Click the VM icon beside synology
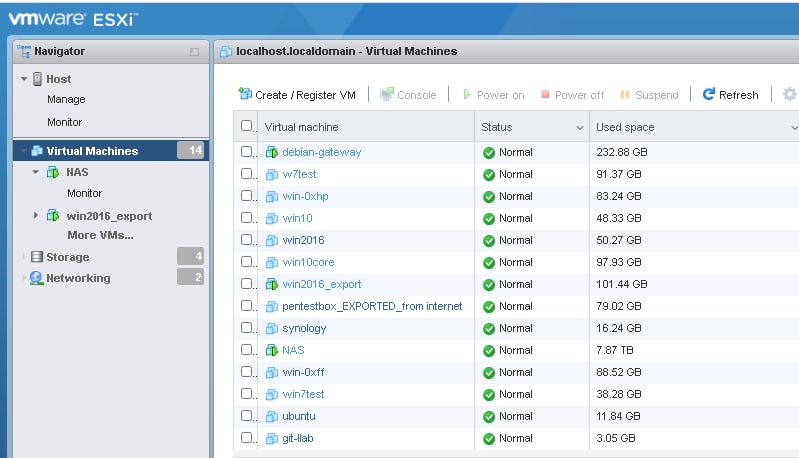This screenshot has width=799, height=458. point(272,329)
